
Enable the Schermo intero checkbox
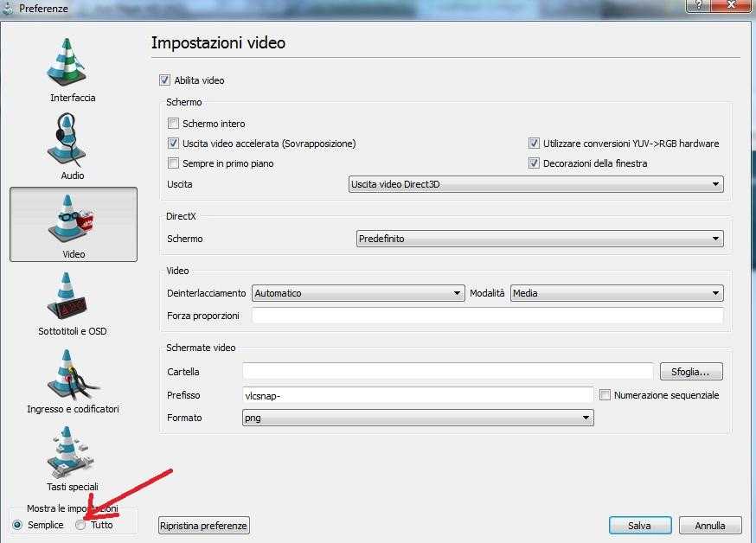coord(173,124)
